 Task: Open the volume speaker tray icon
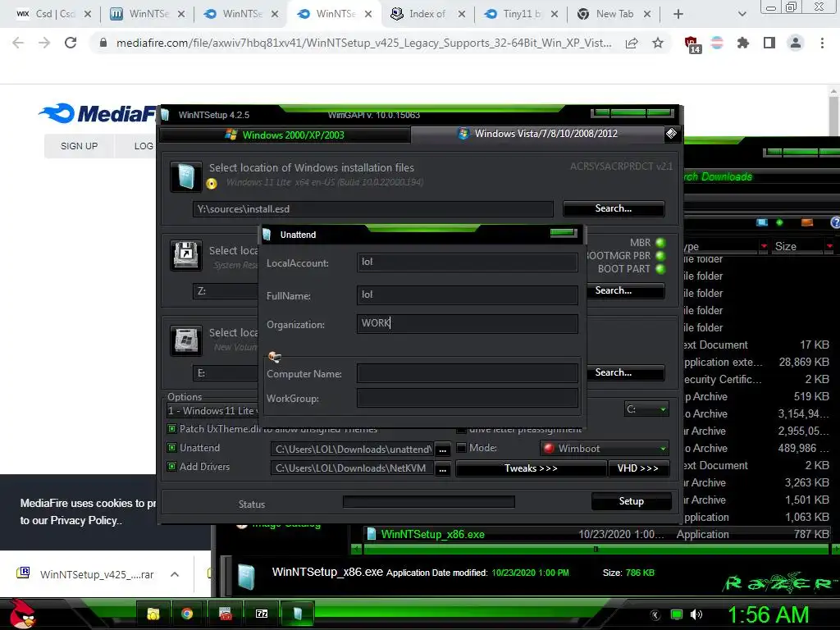tap(696, 614)
